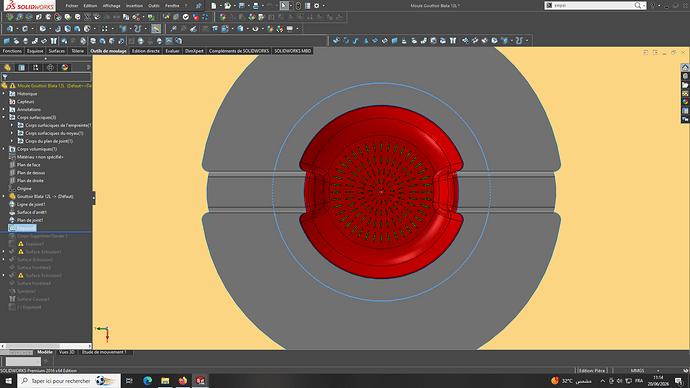Open the Options gear icon

point(316,6)
